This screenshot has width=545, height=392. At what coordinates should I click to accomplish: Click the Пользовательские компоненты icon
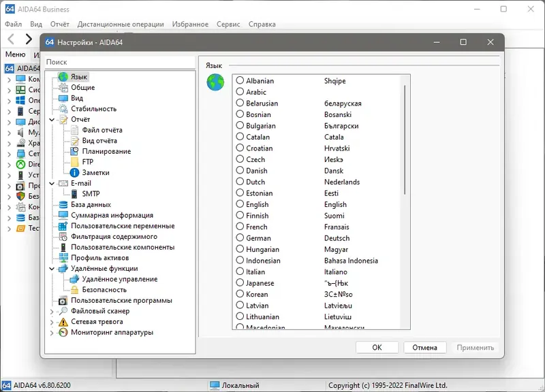pos(63,247)
